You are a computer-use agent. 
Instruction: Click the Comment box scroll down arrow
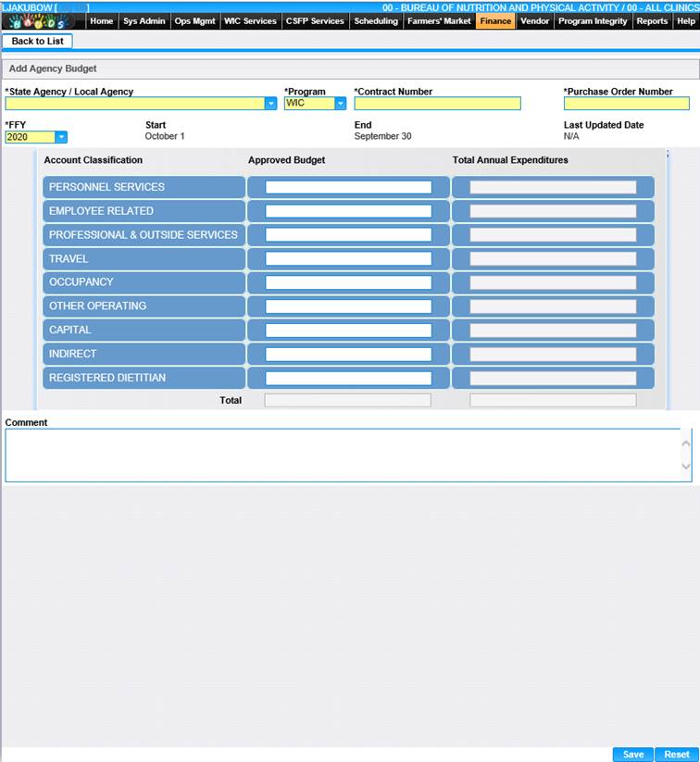[x=686, y=466]
